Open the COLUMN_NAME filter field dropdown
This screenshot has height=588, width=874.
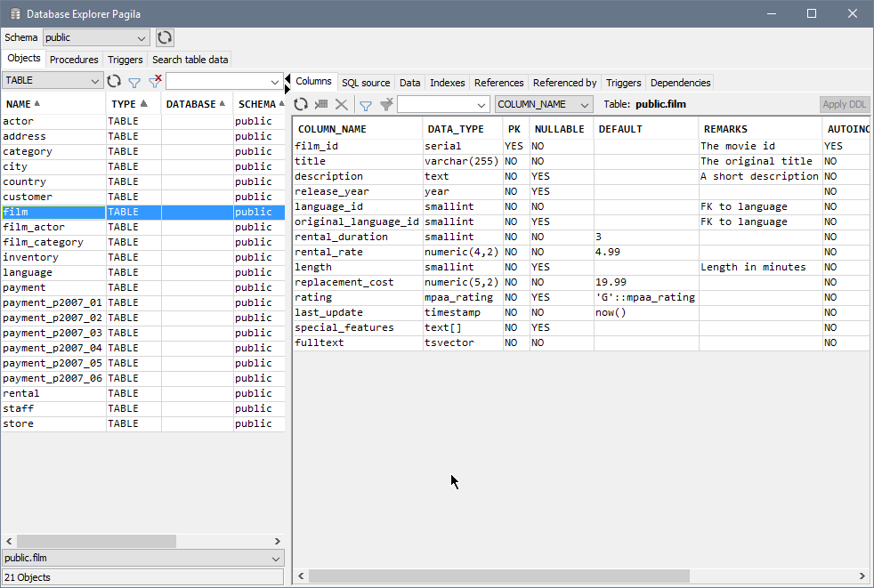click(x=543, y=104)
